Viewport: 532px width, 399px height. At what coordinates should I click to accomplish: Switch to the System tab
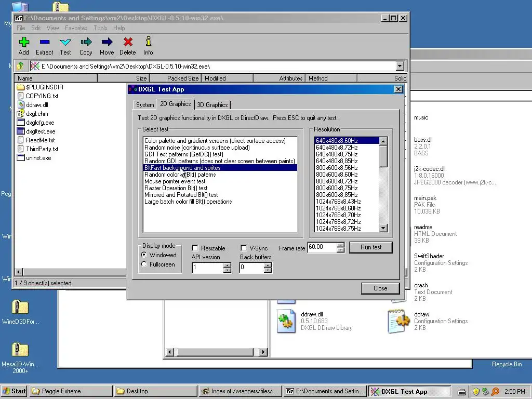(x=145, y=105)
